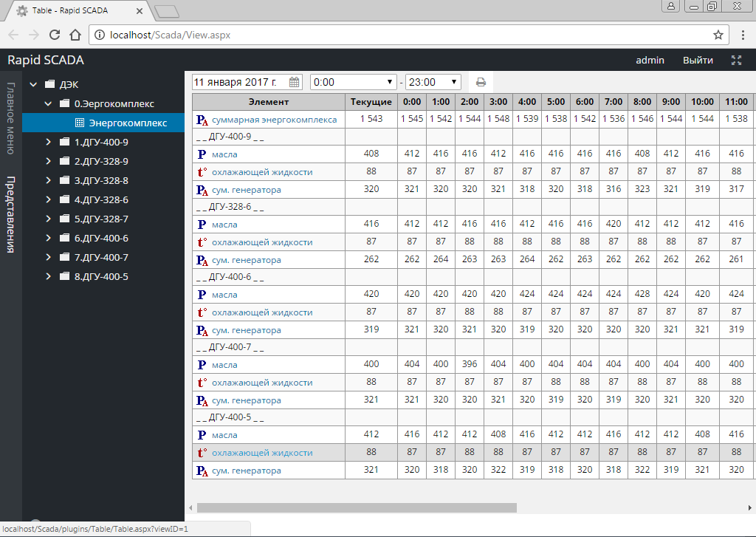
Task: Click the admin user link
Action: (x=650, y=61)
